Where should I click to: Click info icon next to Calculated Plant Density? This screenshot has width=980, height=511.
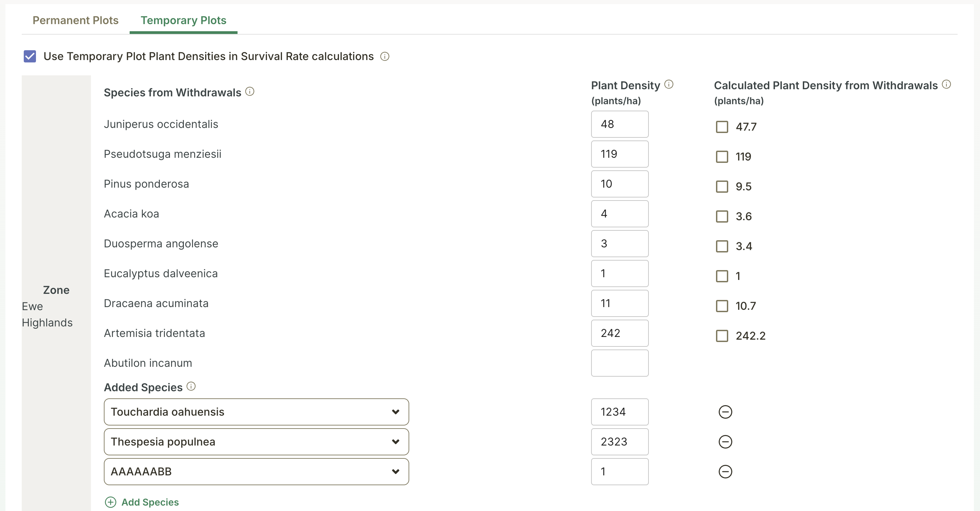click(x=946, y=84)
